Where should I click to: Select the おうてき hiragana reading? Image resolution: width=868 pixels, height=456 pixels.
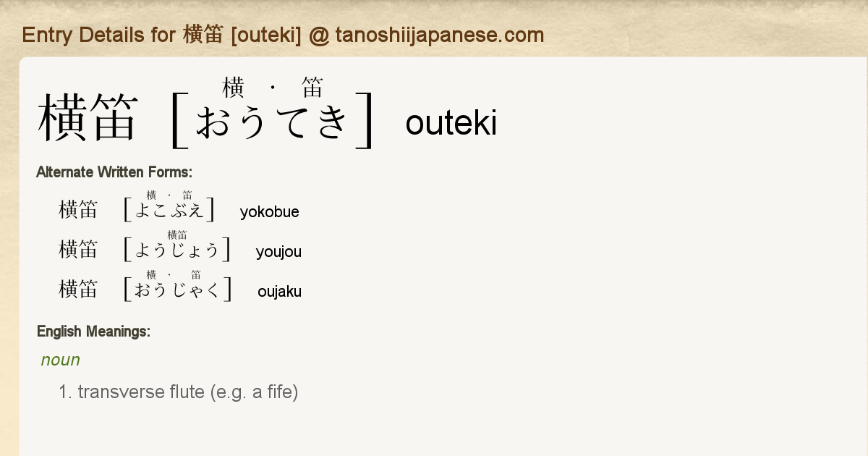[x=274, y=121]
